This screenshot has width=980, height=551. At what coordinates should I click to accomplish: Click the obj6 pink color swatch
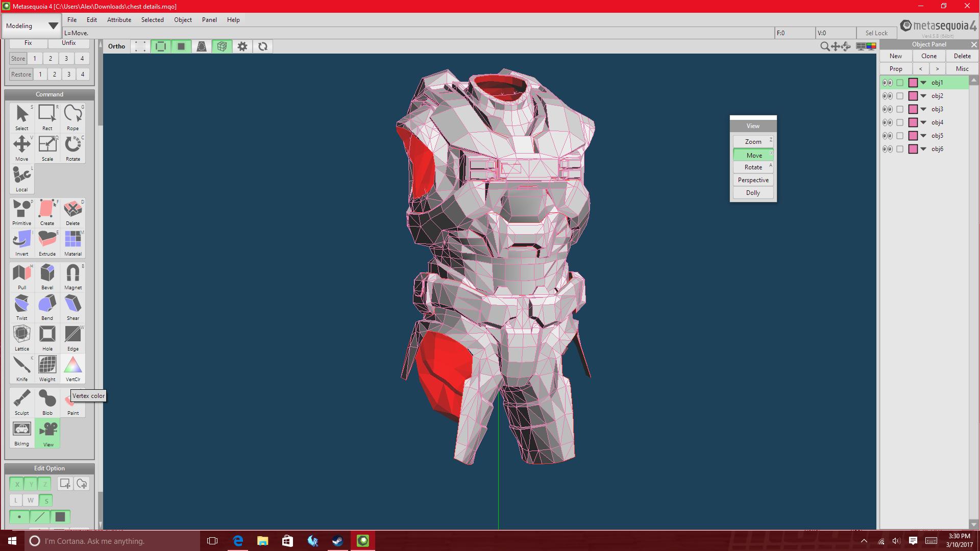[913, 149]
